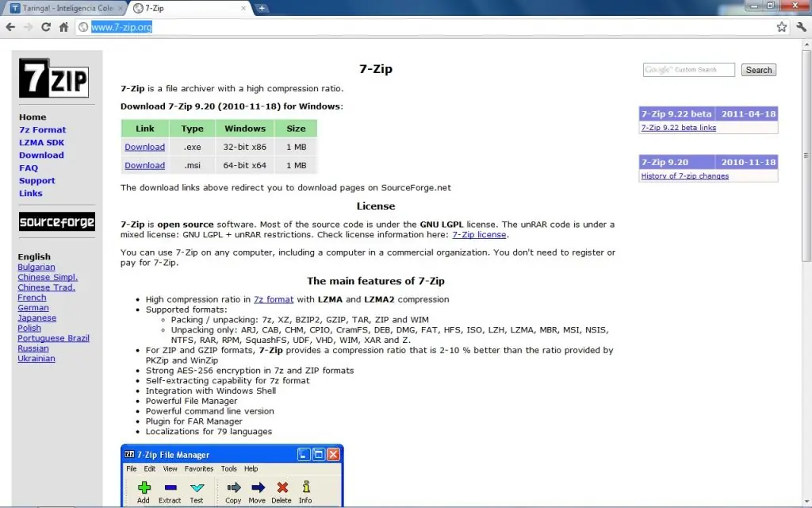This screenshot has width=812, height=508.
Task: Open Favorites menu in File Manager image
Action: tap(199, 468)
